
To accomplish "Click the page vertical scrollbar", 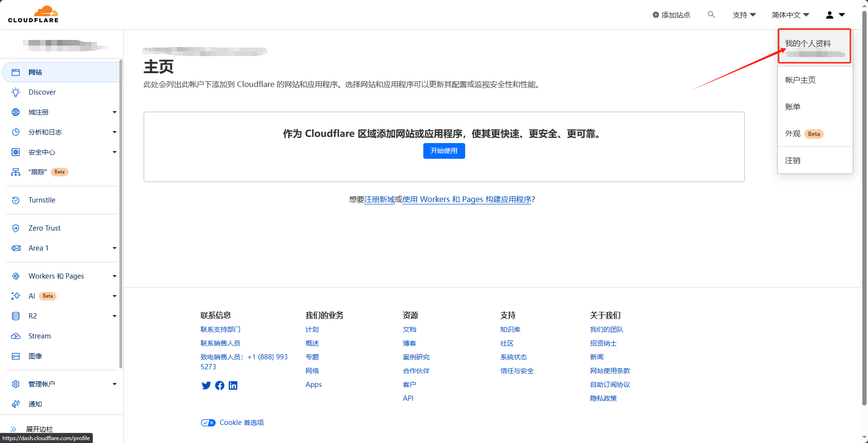I will pyautogui.click(x=865, y=207).
